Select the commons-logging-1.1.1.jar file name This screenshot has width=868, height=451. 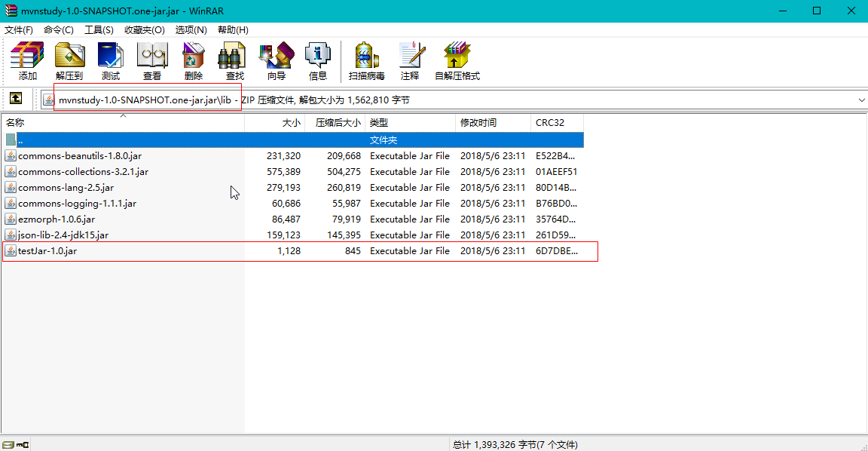77,204
